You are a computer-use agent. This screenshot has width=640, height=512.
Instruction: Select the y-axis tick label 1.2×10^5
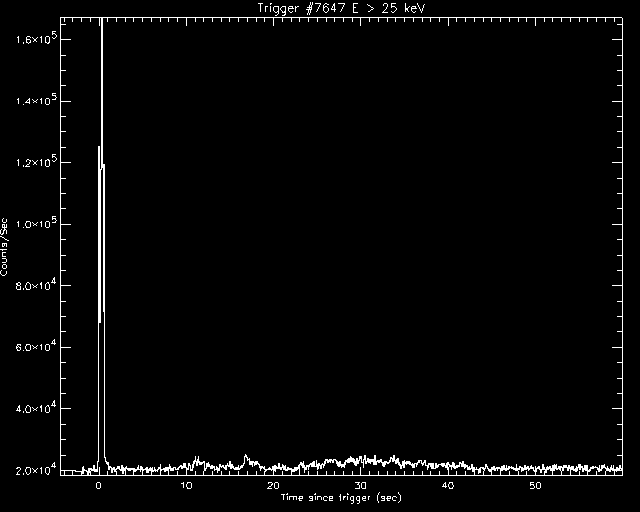click(x=37, y=161)
